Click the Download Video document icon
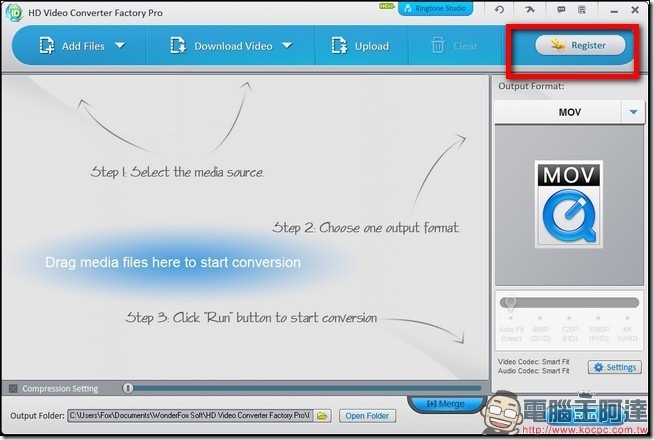The height and width of the screenshot is (440, 654). click(x=178, y=45)
